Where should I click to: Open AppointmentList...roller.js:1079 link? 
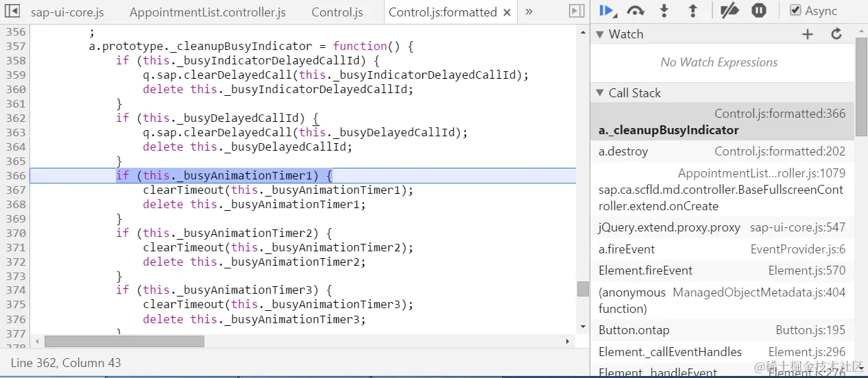click(x=762, y=173)
